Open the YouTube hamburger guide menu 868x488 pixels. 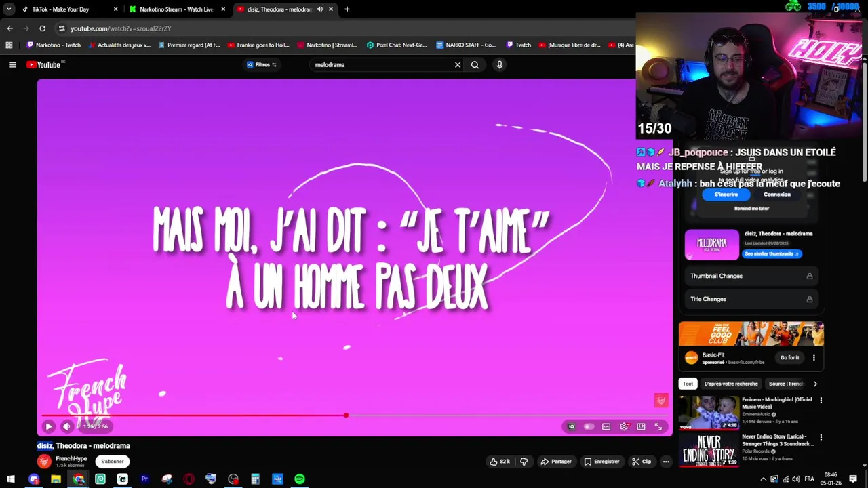click(12, 64)
